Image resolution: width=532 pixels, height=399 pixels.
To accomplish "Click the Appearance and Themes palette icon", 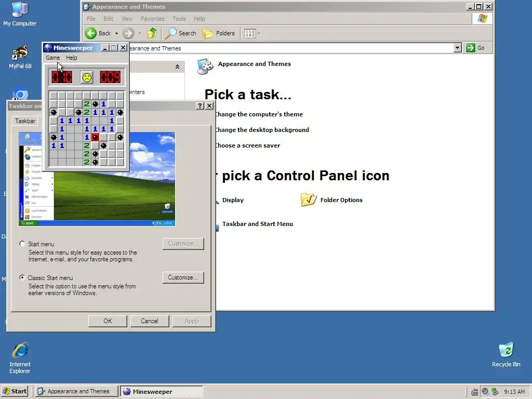I will [x=205, y=66].
